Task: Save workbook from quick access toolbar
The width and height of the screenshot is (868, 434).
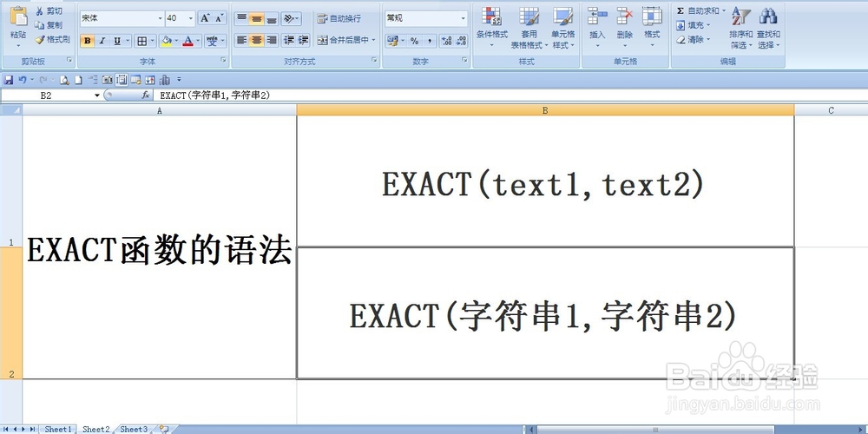Action: 9,80
